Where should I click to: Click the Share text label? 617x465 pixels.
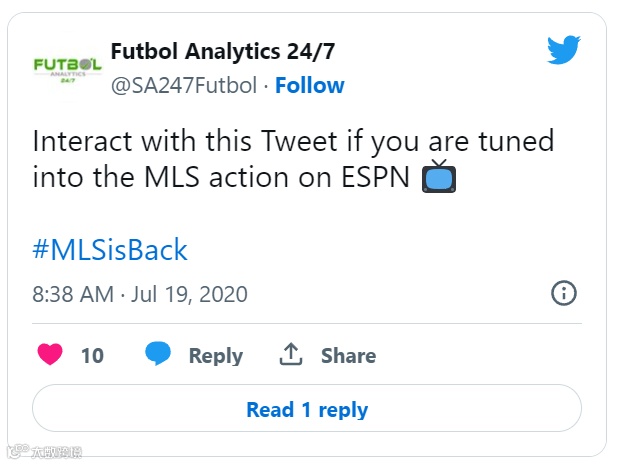click(x=349, y=355)
